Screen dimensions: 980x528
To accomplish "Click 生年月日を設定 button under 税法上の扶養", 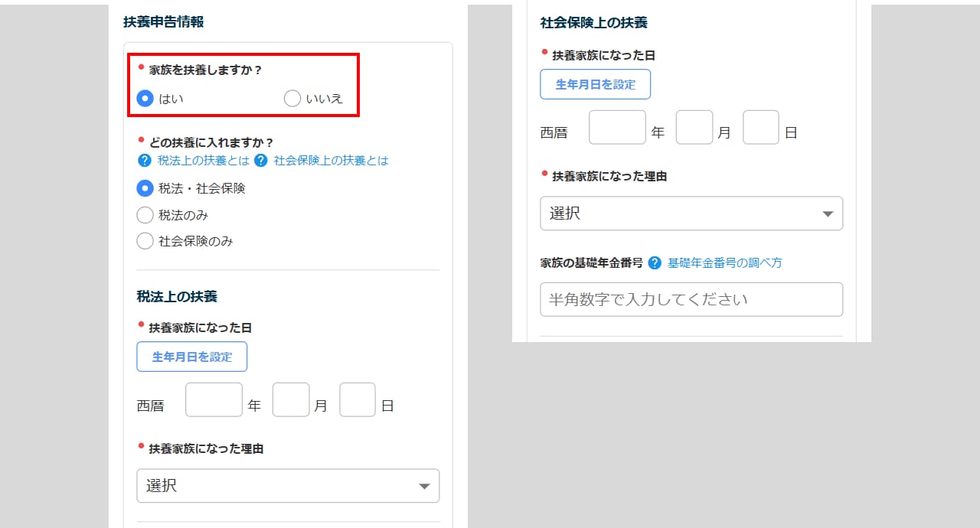I will pos(192,357).
